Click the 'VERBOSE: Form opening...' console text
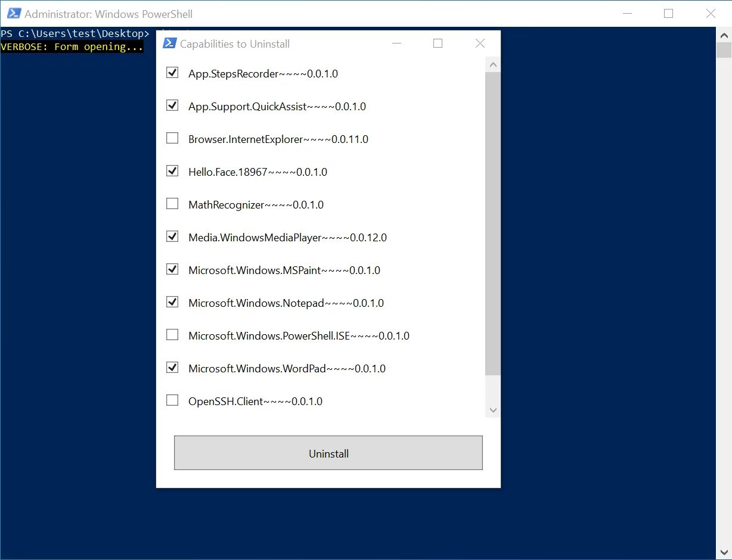Image resolution: width=732 pixels, height=560 pixels. coord(72,47)
